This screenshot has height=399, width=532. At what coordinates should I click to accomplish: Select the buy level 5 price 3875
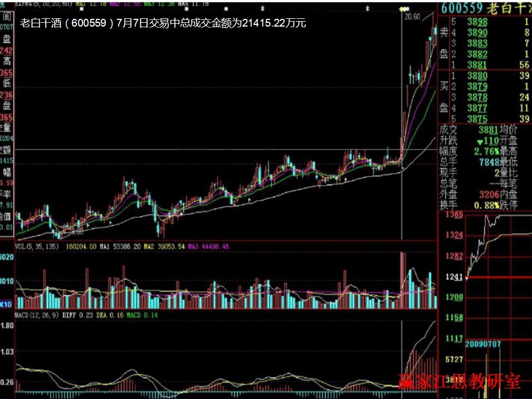(477, 119)
